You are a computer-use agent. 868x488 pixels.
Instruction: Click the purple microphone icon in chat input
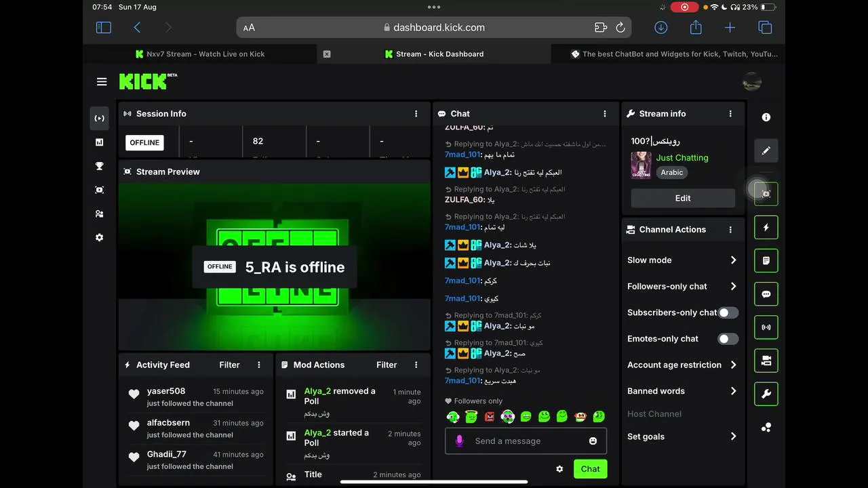pos(460,441)
